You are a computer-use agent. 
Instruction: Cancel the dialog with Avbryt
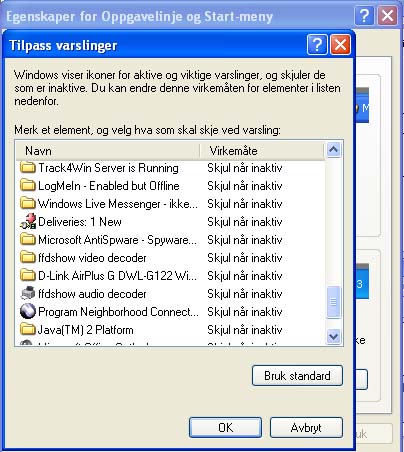coord(306,428)
